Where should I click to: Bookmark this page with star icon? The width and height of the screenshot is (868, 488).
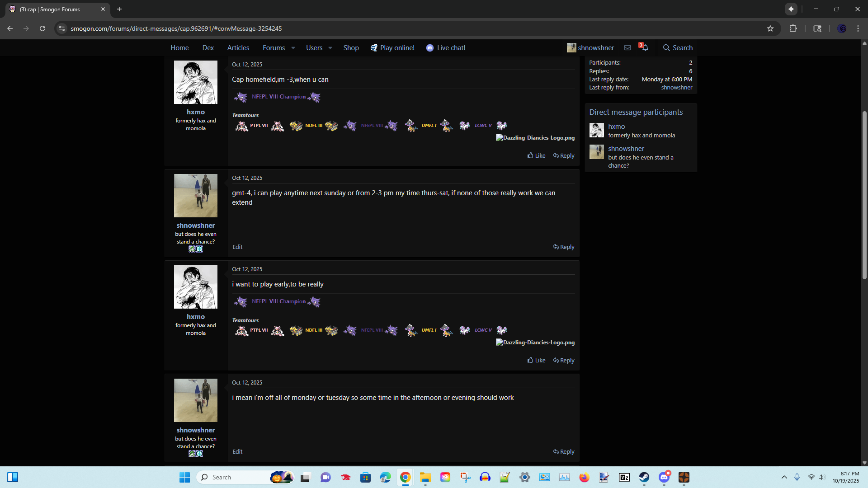tap(770, 28)
